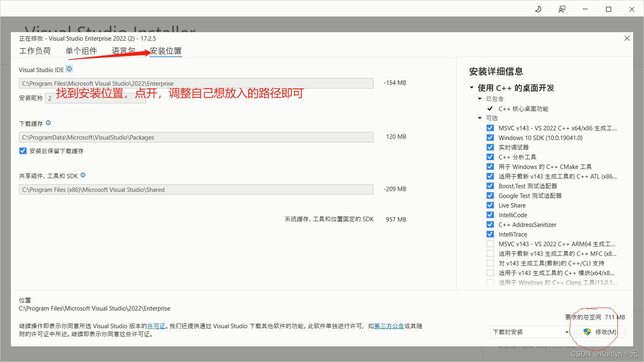Click the Shared components path field
This screenshot has width=644, height=362.
coord(196,189)
